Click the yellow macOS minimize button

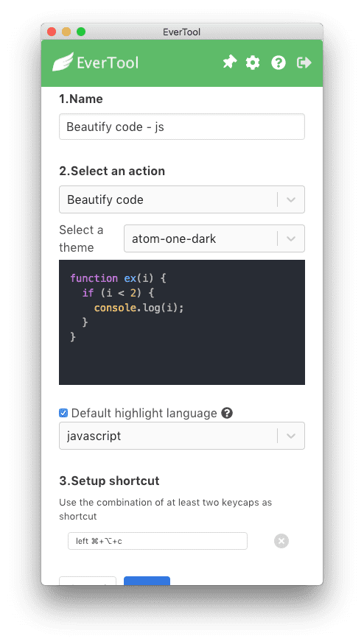click(66, 32)
